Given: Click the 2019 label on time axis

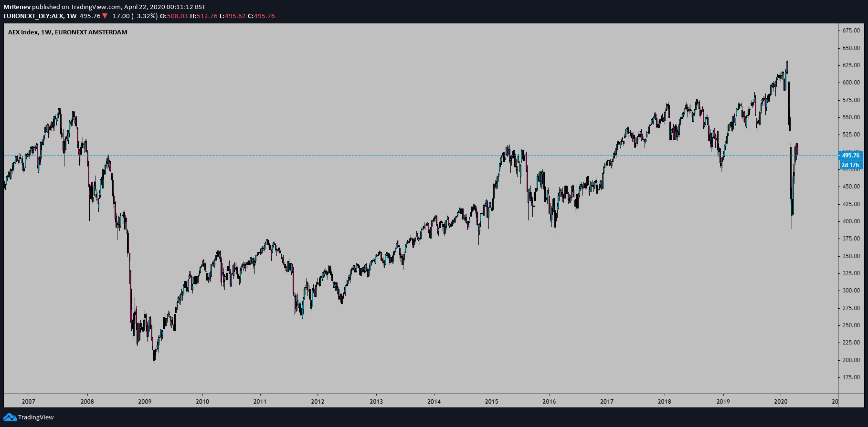Looking at the screenshot, I should (723, 402).
